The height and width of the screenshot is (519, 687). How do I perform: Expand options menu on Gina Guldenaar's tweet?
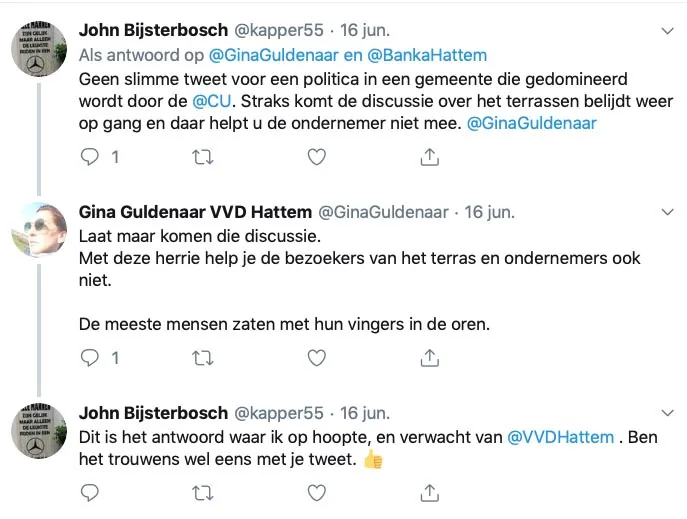(x=669, y=212)
